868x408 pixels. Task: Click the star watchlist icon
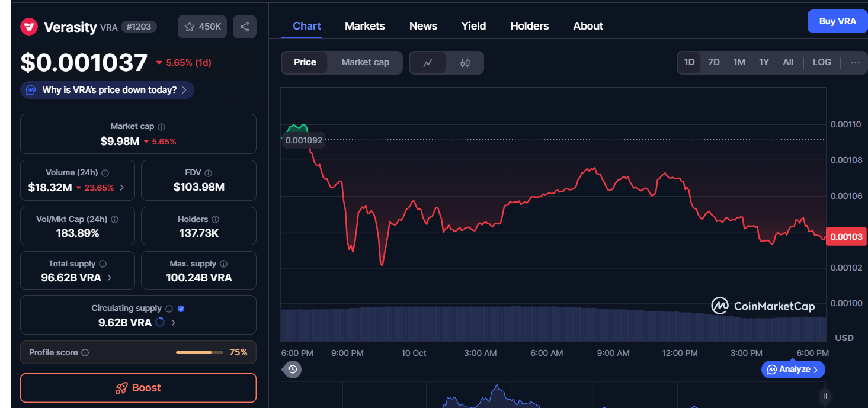pyautogui.click(x=190, y=27)
